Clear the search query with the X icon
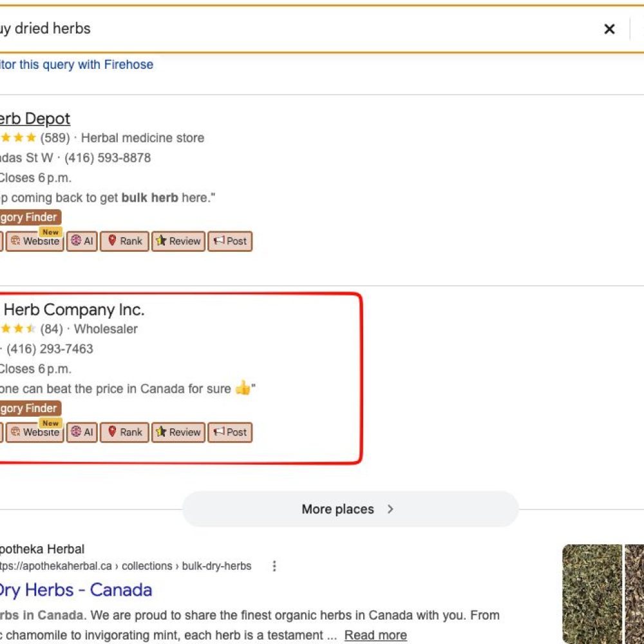Viewport: 644px width, 644px height. pyautogui.click(x=609, y=29)
